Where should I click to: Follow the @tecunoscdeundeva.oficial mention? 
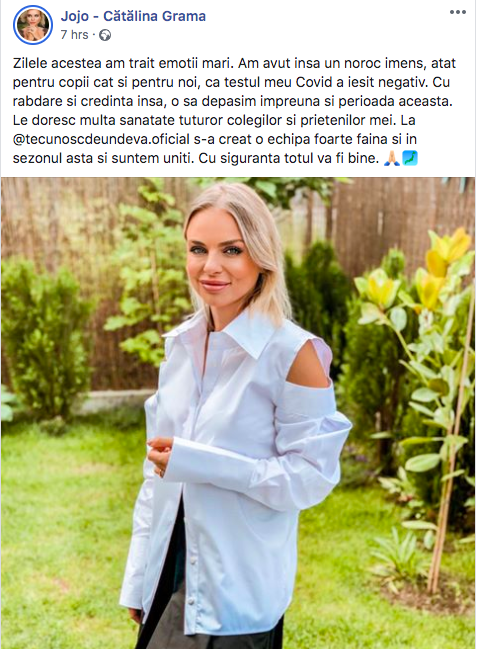point(101,139)
